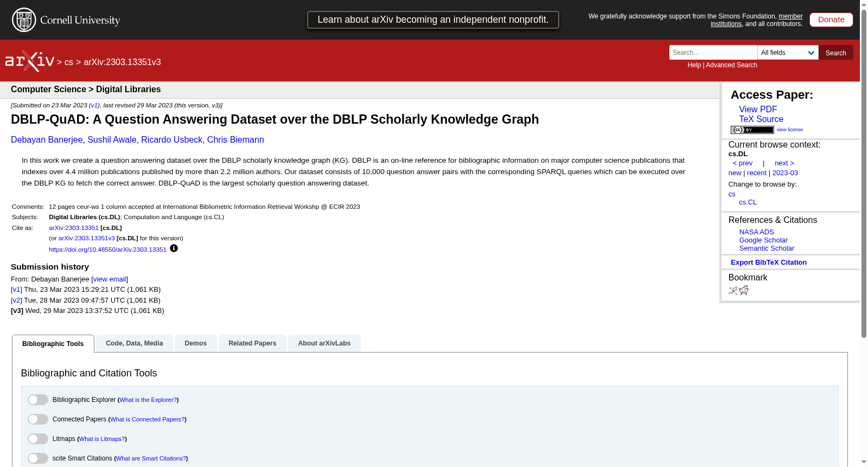Enable Connected Papers toggle
This screenshot has height=467, width=868.
(38, 419)
